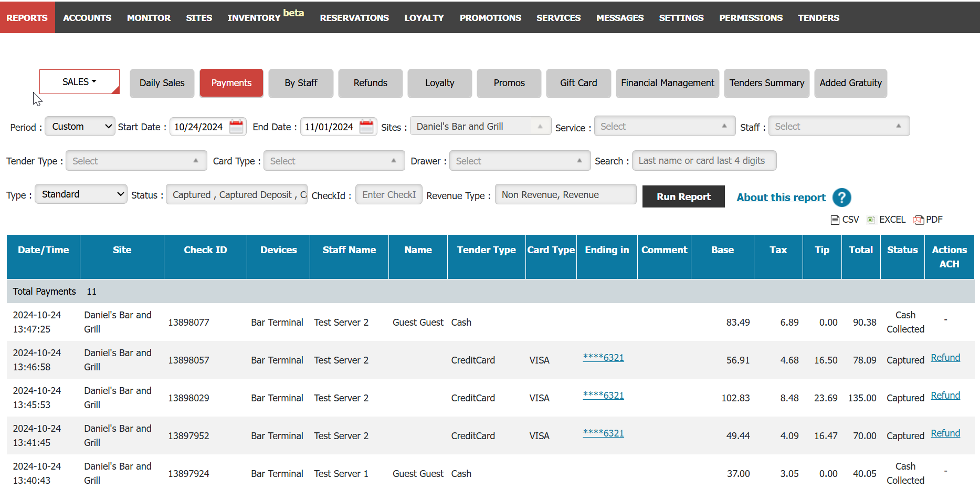Open the About this report link

781,198
